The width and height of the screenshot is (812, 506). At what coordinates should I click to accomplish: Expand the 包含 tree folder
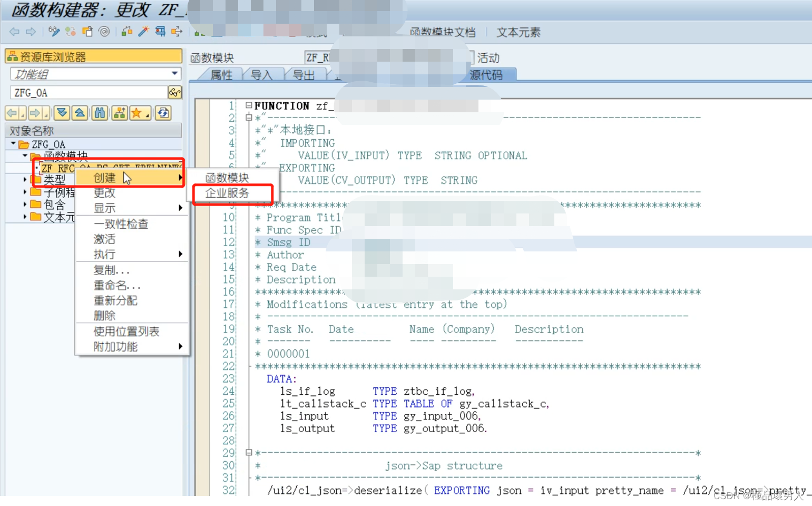click(25, 205)
